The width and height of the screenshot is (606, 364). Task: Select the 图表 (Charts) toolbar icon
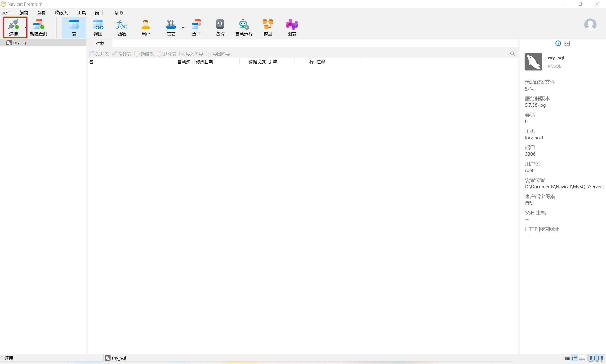(x=292, y=27)
